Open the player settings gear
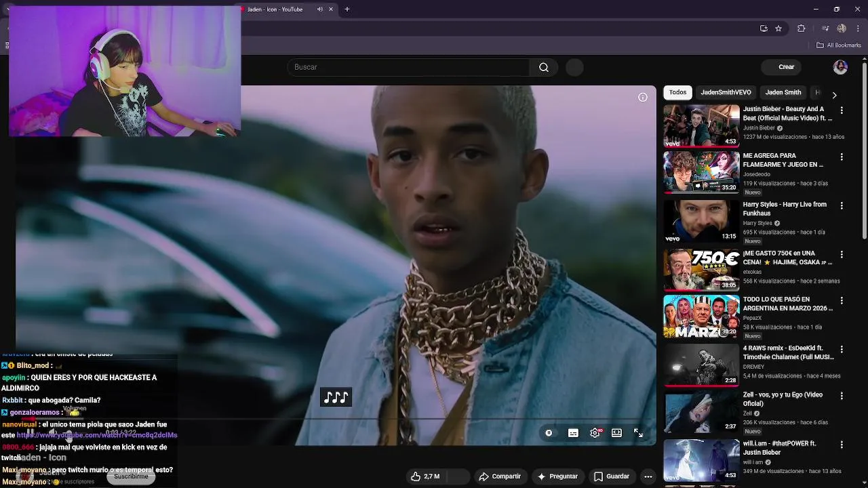Screen dimensions: 868x488 595,433
